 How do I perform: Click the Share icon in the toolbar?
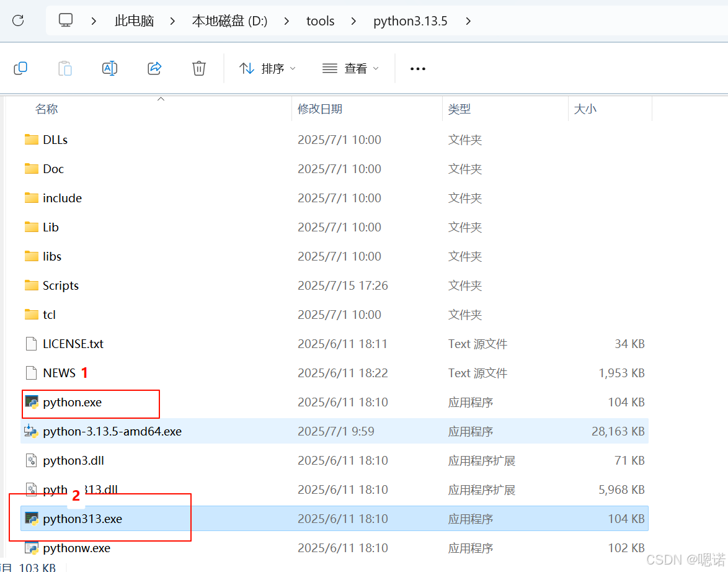coord(154,68)
